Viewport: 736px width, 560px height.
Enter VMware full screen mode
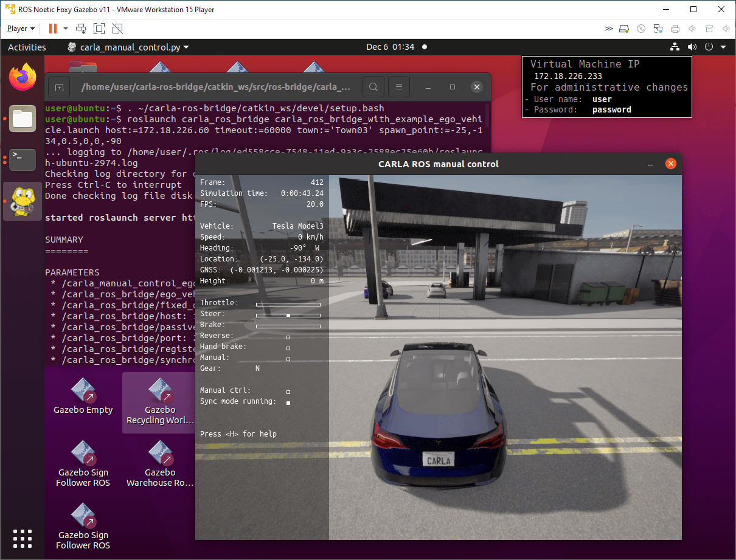point(99,29)
